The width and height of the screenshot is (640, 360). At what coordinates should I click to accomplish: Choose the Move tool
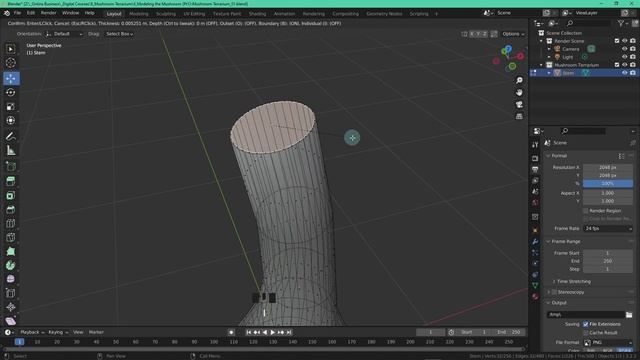(11, 78)
